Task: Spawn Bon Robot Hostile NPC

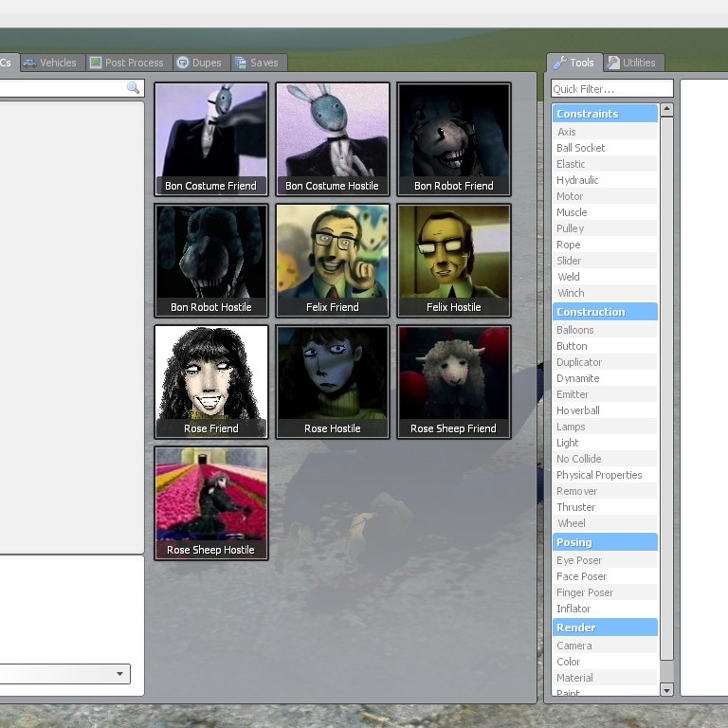Action: click(211, 261)
